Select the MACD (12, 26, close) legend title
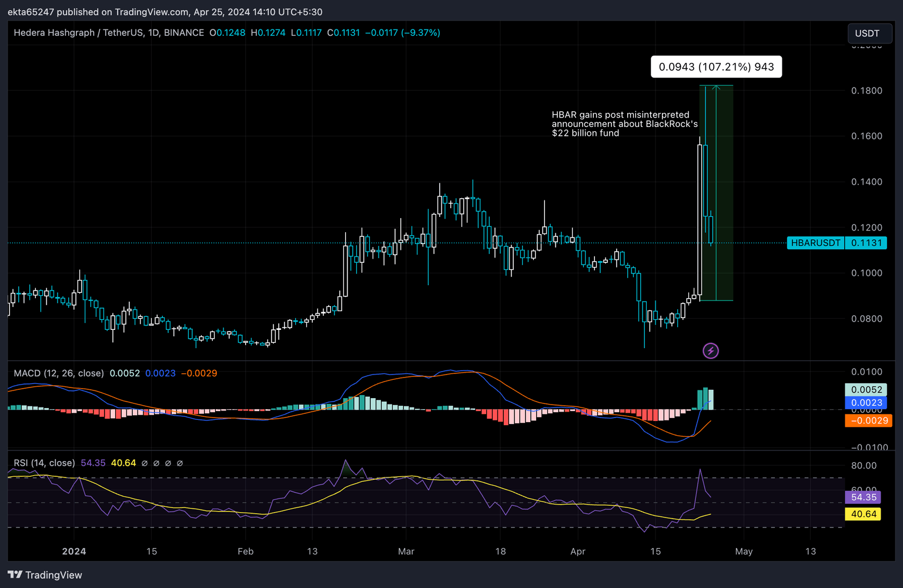The width and height of the screenshot is (903, 588). 58,373
